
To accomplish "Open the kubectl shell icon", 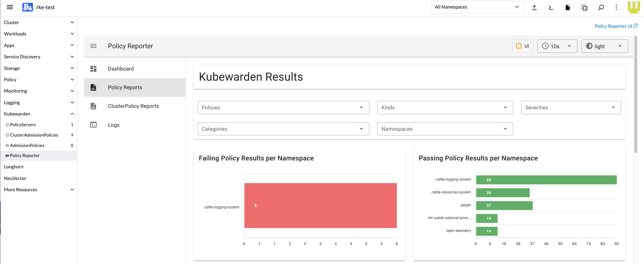I will tap(551, 7).
